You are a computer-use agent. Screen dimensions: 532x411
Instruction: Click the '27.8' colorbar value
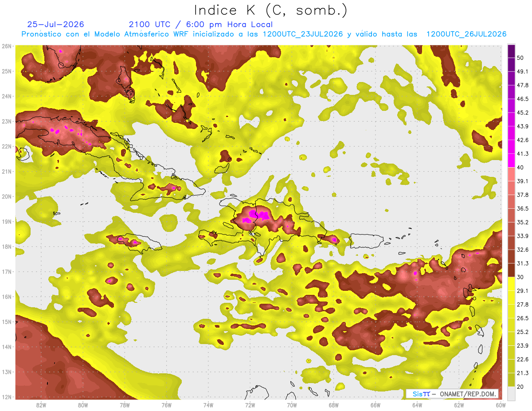pos(523,304)
